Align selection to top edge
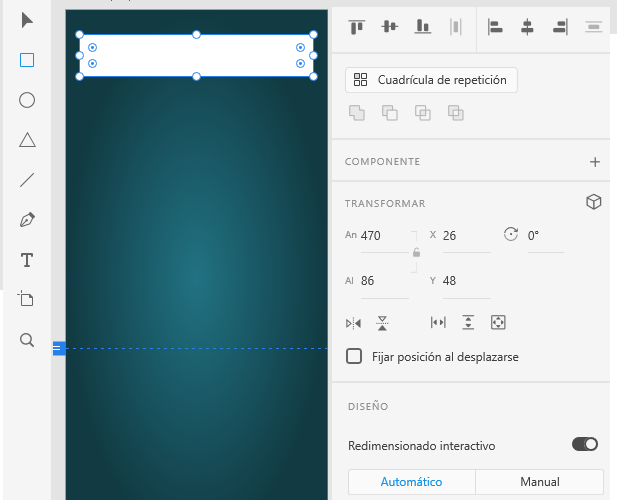The image size is (617, 500). coord(356,27)
